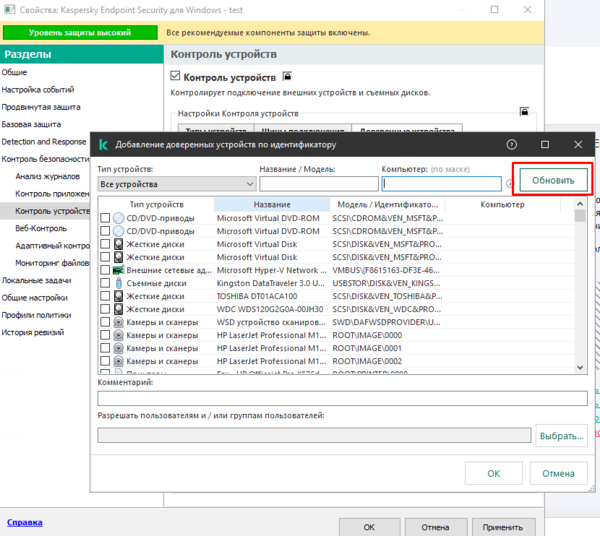Click the Выбрать... button
600x536 pixels.
coord(561,435)
